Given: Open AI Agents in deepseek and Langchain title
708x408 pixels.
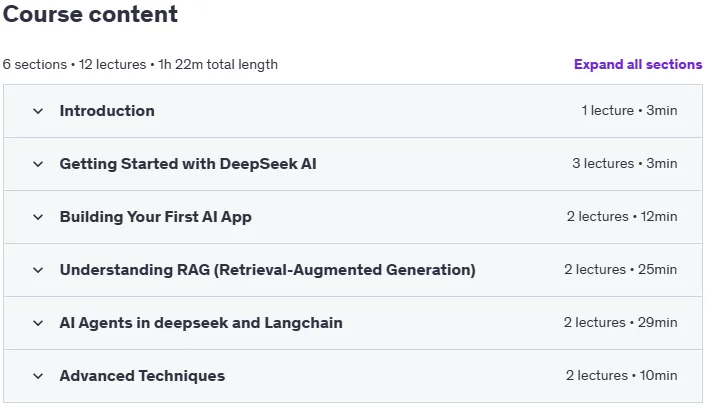Looking at the screenshot, I should 201,323.
